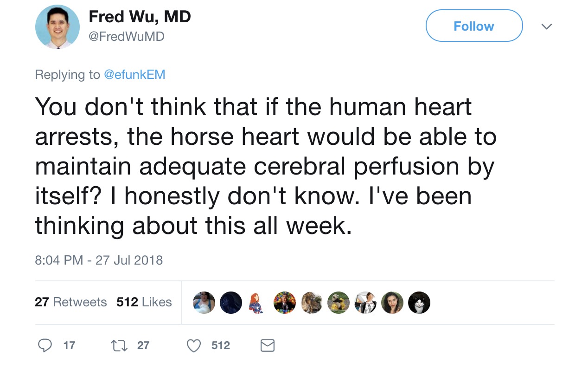
Task: Open the @efunkEM reply link
Action: click(134, 75)
